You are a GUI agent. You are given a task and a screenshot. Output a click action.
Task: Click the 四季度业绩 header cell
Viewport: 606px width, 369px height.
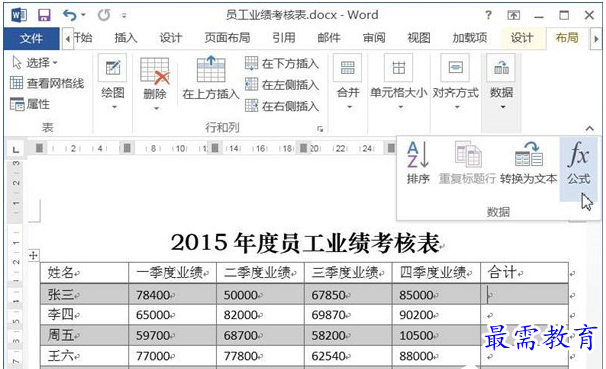(436, 273)
